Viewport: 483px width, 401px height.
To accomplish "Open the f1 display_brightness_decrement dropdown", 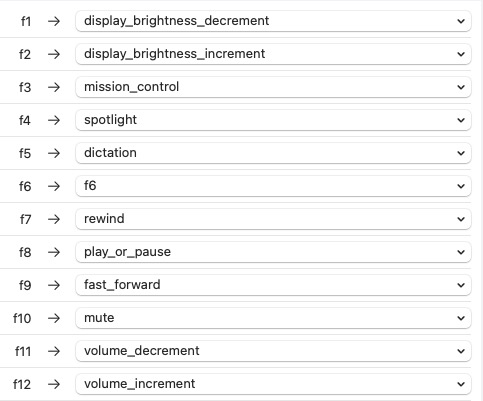I will pyautogui.click(x=273, y=21).
